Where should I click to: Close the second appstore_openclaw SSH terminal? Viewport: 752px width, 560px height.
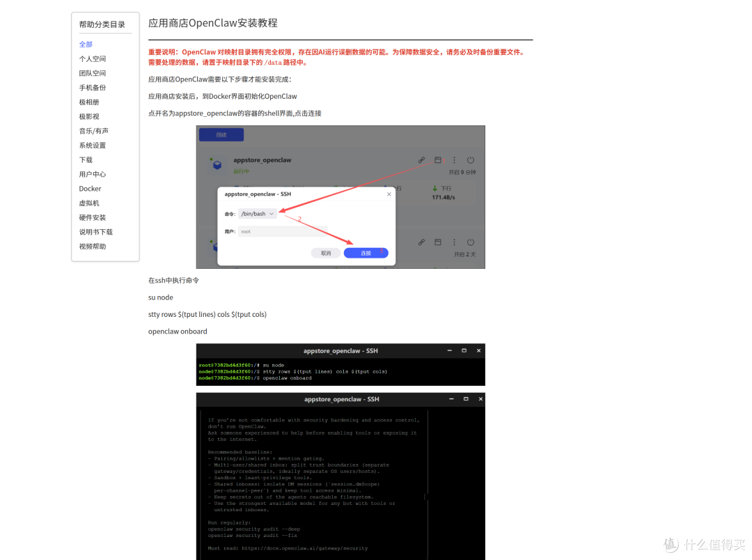(480, 399)
